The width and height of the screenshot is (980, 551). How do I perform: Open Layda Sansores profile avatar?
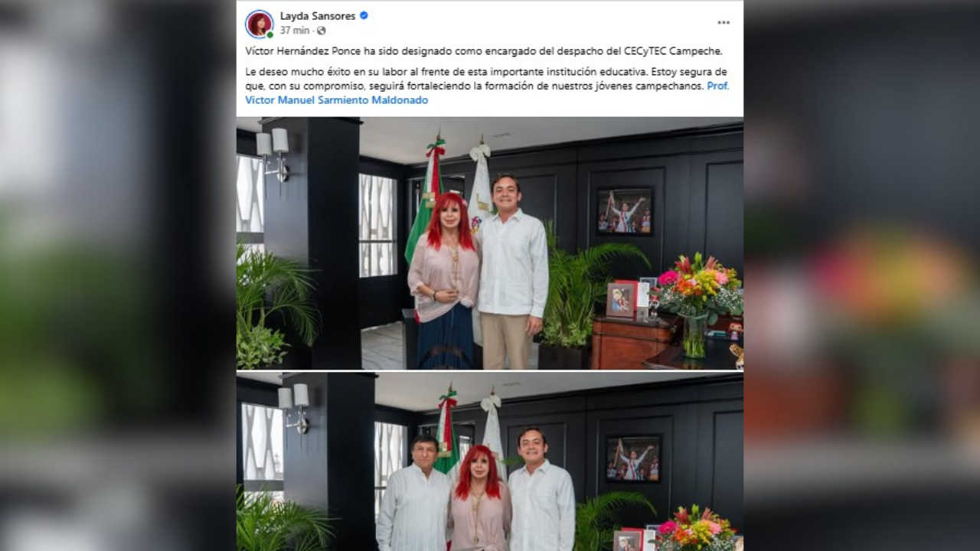click(260, 24)
